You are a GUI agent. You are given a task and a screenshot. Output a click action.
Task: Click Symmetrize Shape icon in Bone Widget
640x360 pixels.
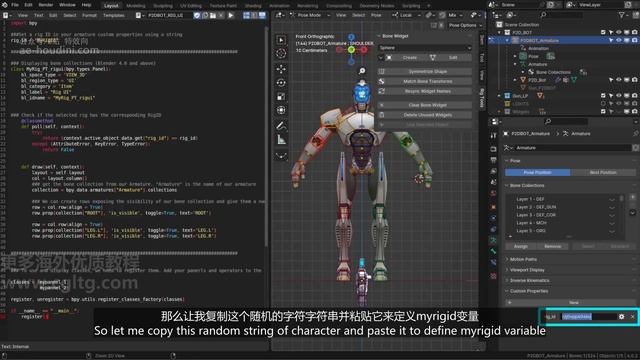click(x=382, y=71)
